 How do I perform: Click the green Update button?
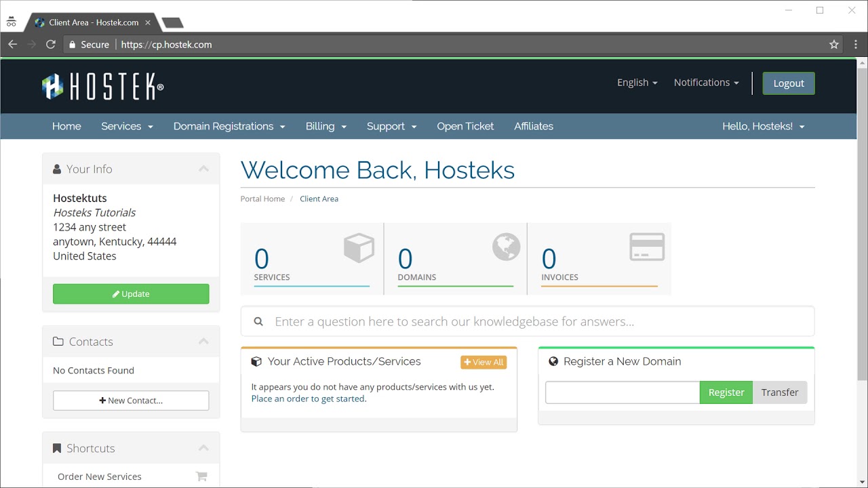coord(131,294)
